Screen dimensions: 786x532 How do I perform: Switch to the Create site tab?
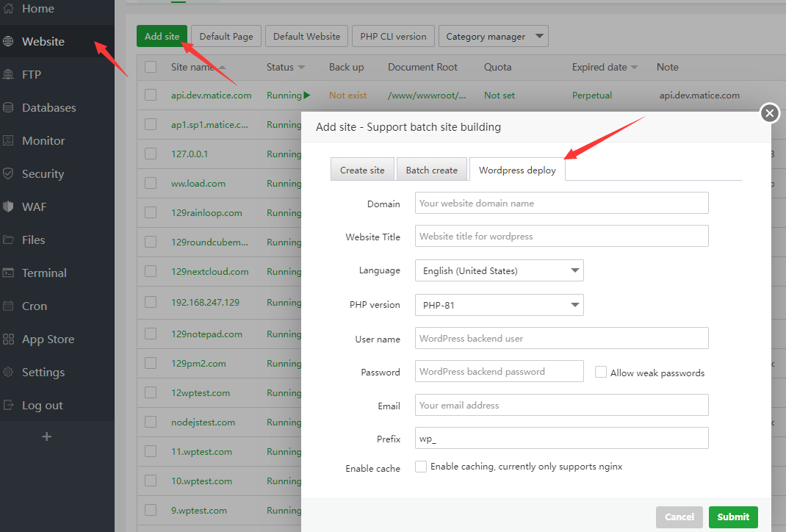[362, 170]
